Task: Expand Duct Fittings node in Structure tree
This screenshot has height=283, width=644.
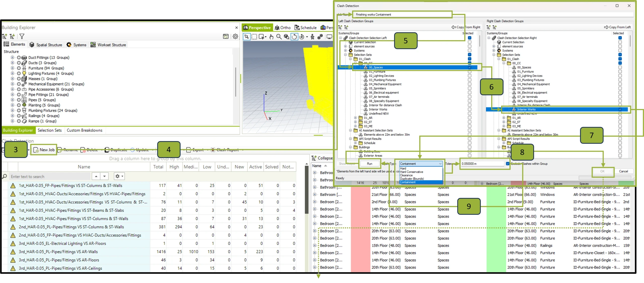Action: point(12,57)
